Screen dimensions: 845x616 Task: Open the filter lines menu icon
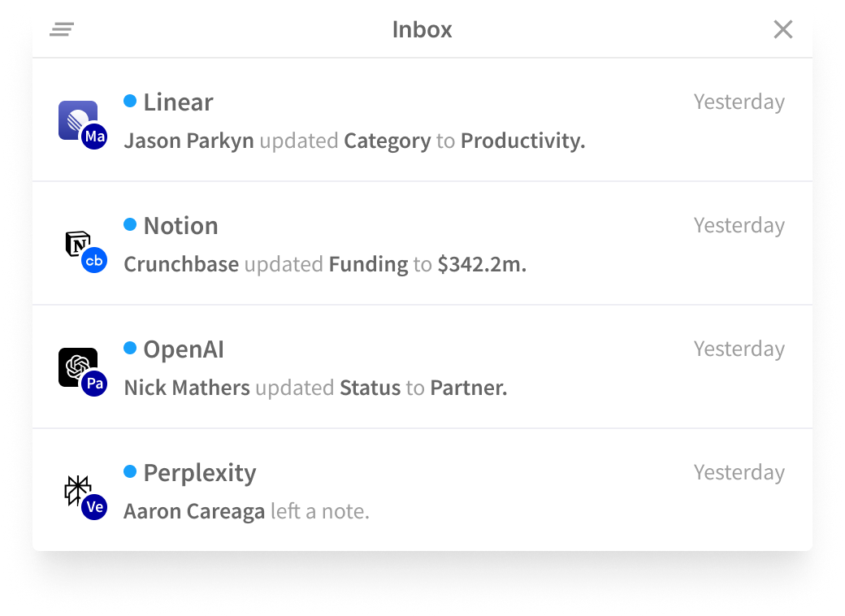coord(62,30)
